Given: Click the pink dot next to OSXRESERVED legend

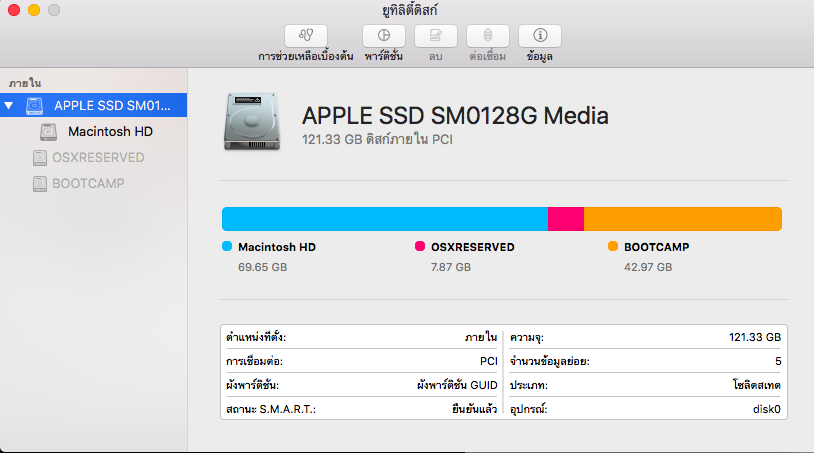Looking at the screenshot, I should 420,246.
